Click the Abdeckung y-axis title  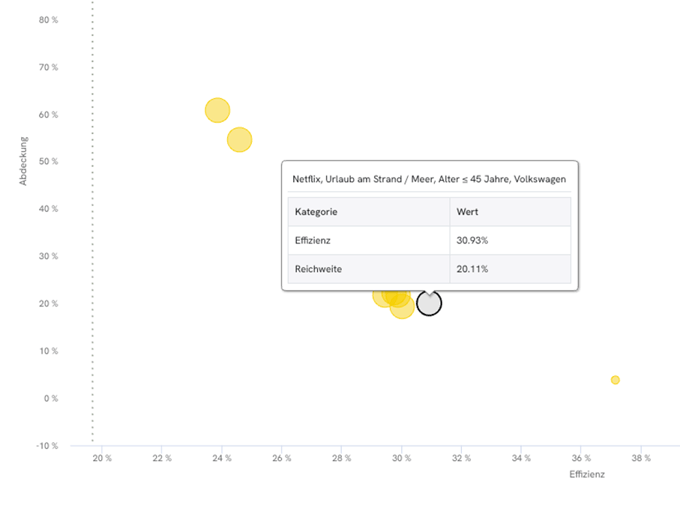point(23,161)
